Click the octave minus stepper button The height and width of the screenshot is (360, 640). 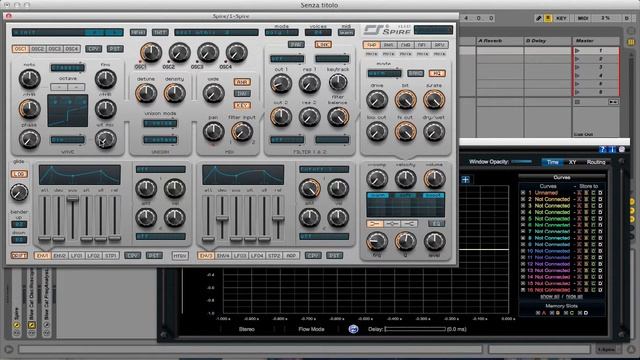[x=59, y=87]
